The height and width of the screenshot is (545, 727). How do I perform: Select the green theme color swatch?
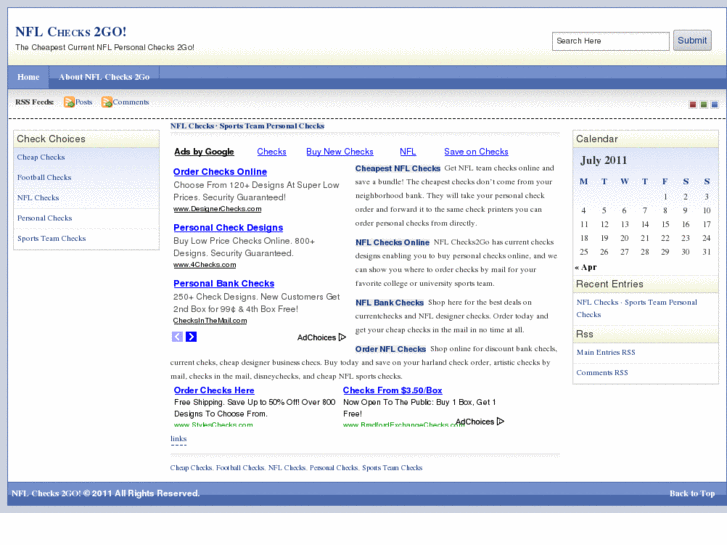pos(704,104)
